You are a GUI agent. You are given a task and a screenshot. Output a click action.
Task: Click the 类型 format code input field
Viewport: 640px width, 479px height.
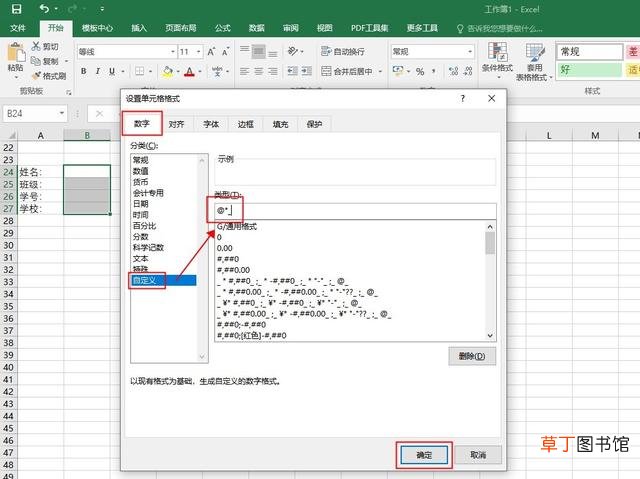click(x=355, y=211)
